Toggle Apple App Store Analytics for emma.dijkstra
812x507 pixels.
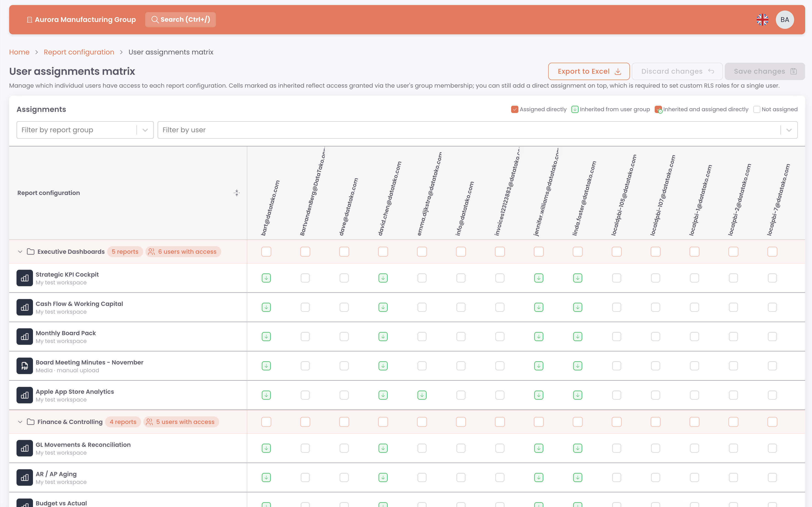click(x=422, y=395)
